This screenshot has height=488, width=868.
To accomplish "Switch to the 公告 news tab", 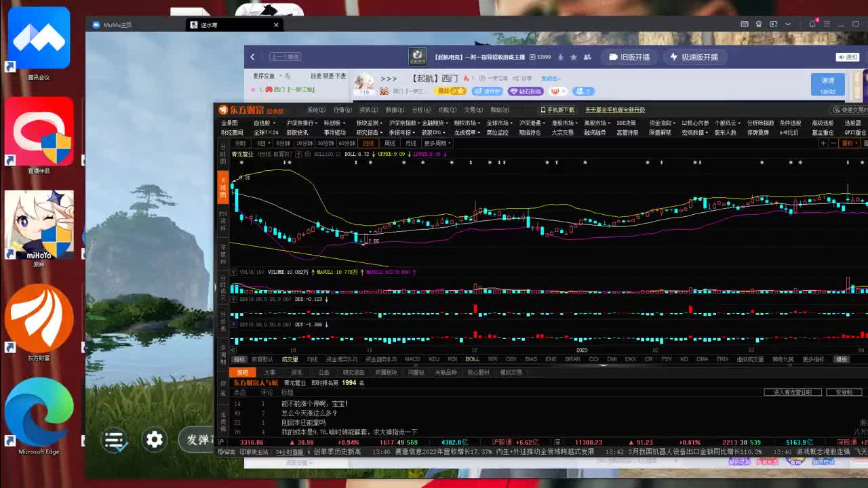I will tap(323, 372).
